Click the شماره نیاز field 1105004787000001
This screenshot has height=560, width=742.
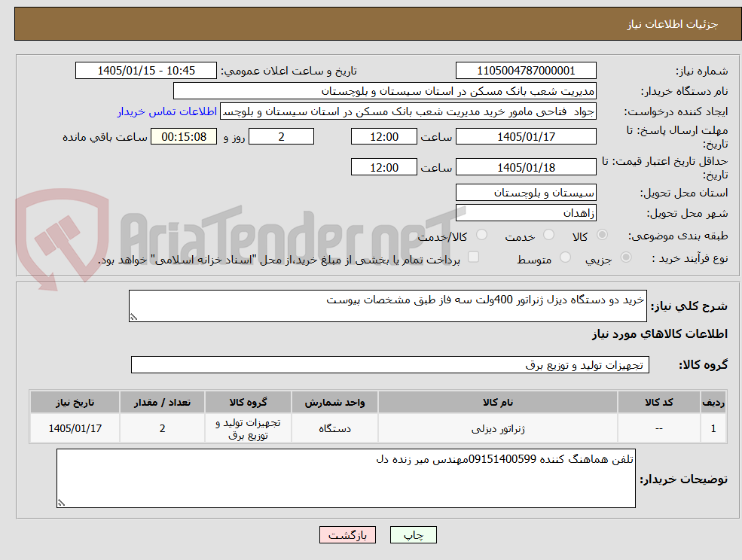point(526,71)
